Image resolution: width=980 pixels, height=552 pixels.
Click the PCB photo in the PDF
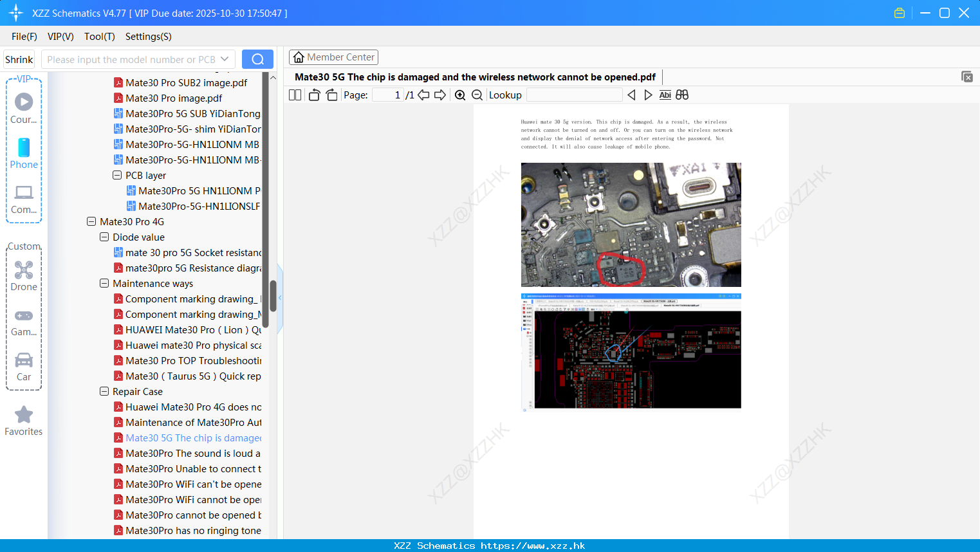631,225
